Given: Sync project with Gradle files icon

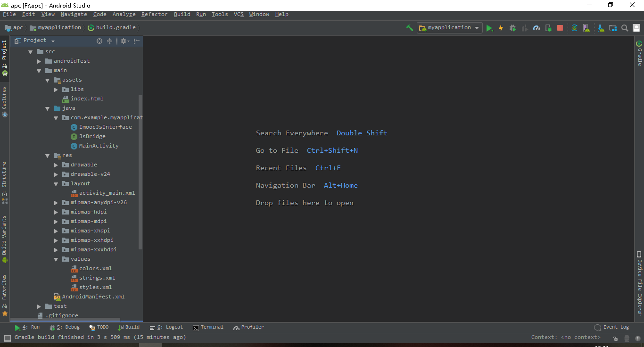Looking at the screenshot, I should click(574, 28).
